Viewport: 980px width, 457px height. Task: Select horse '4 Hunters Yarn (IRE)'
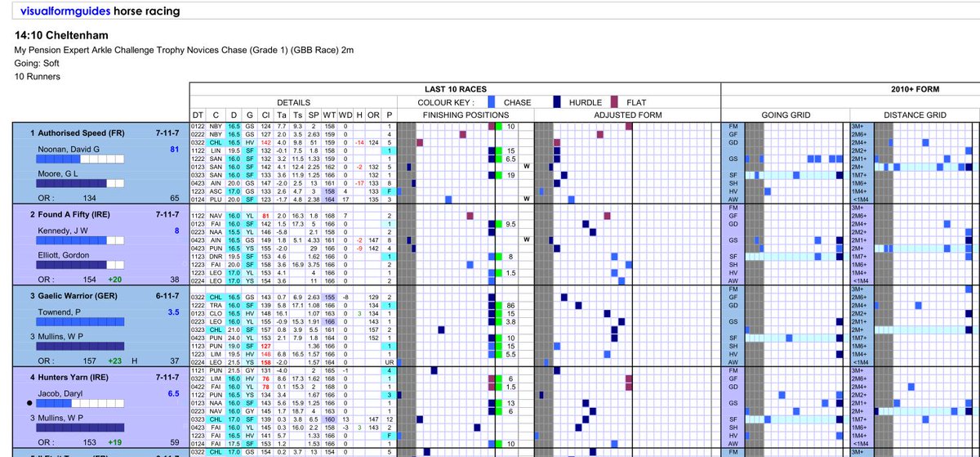[x=68, y=378]
